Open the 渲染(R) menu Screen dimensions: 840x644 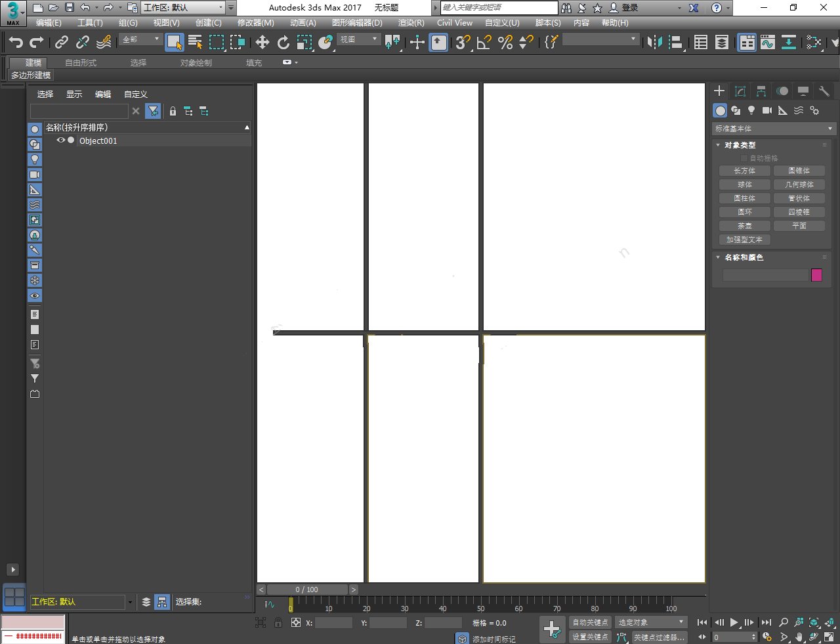[x=411, y=22]
